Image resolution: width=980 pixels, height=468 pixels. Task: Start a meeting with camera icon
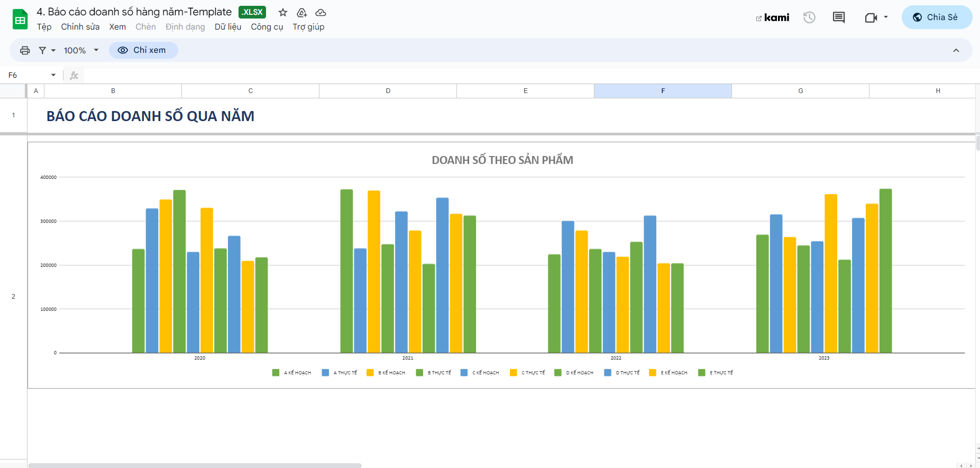click(x=871, y=17)
